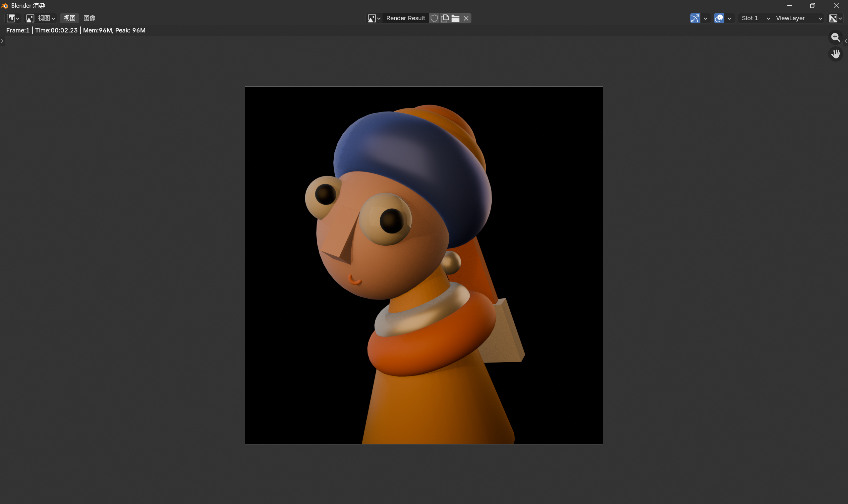Image resolution: width=848 pixels, height=504 pixels.
Task: Unlink Render Result with X icon
Action: (x=466, y=18)
